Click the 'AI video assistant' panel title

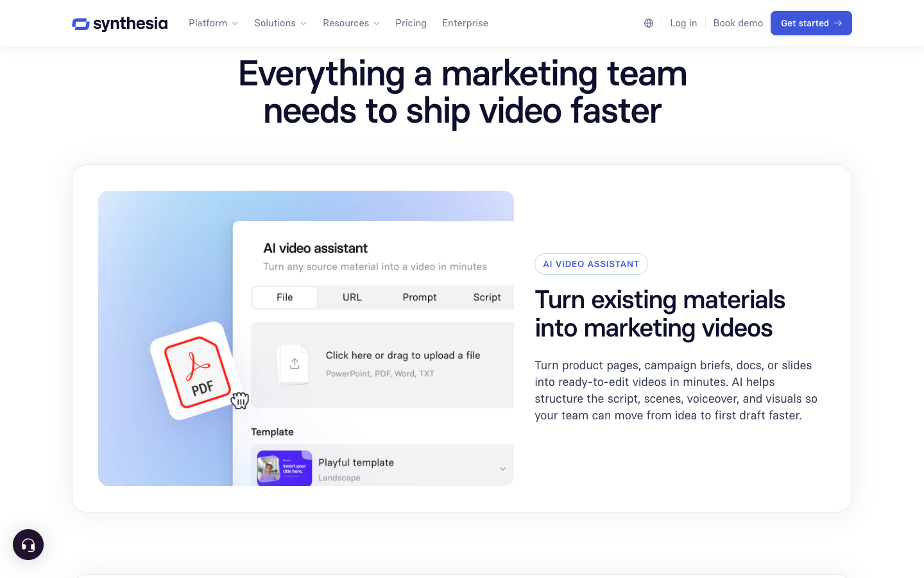316,249
